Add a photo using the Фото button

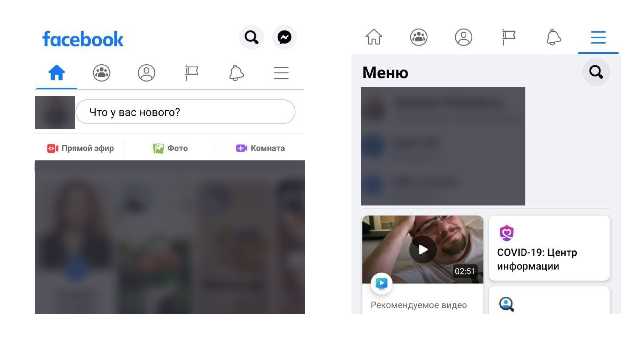coord(170,148)
